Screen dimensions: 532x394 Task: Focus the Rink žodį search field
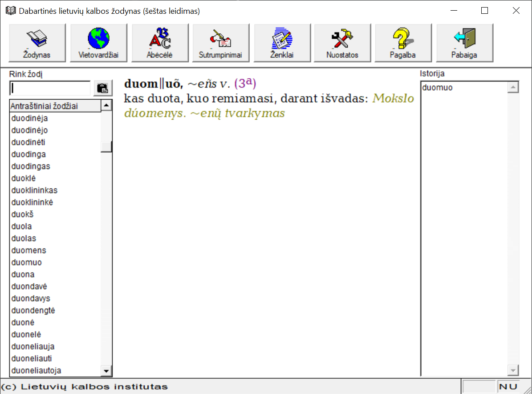[50, 88]
